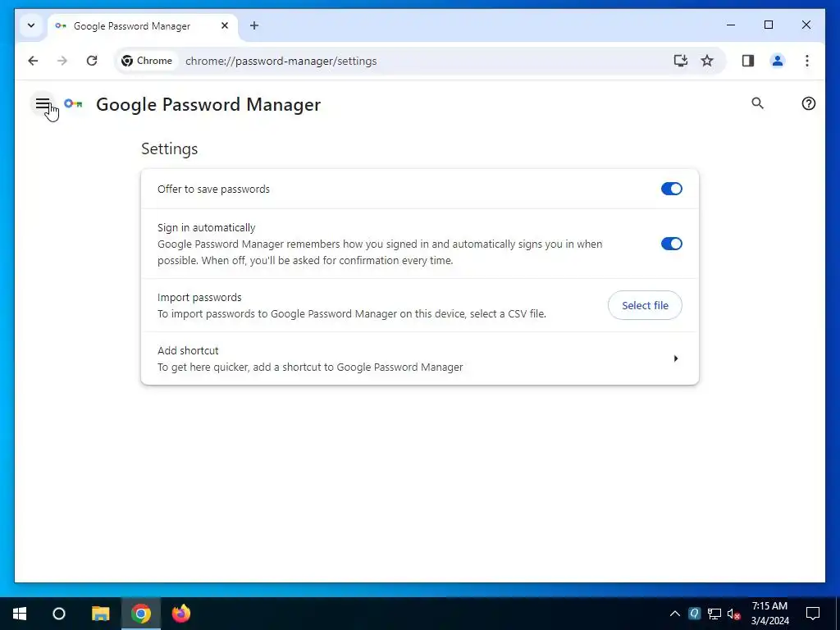Open the Chrome three-dot menu

[807, 61]
